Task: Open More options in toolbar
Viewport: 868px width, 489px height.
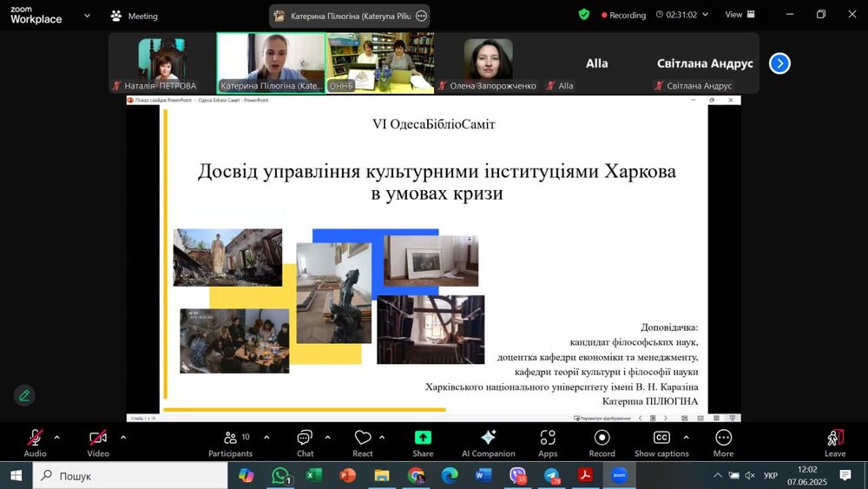Action: [723, 442]
